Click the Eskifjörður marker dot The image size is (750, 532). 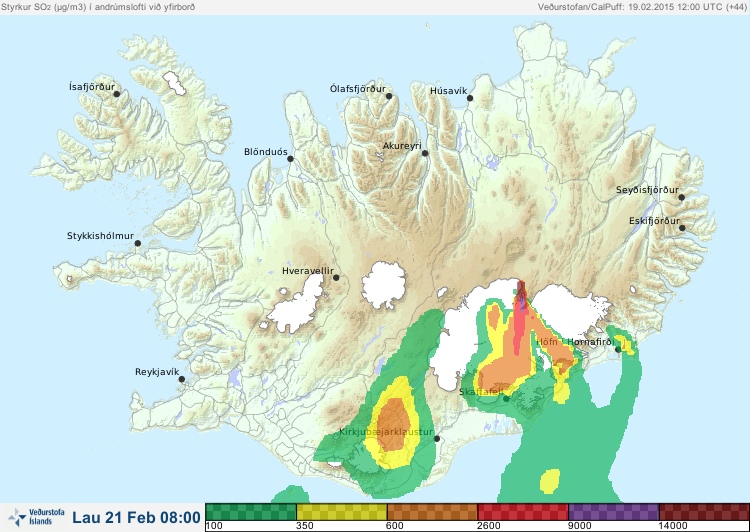pos(682,228)
